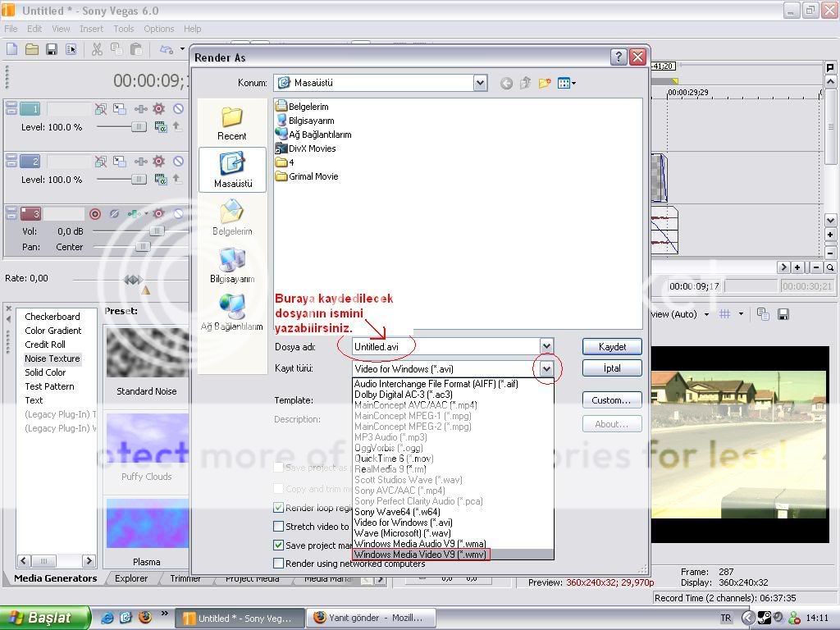Open the Insert menu
This screenshot has width=840, height=630.
point(92,29)
